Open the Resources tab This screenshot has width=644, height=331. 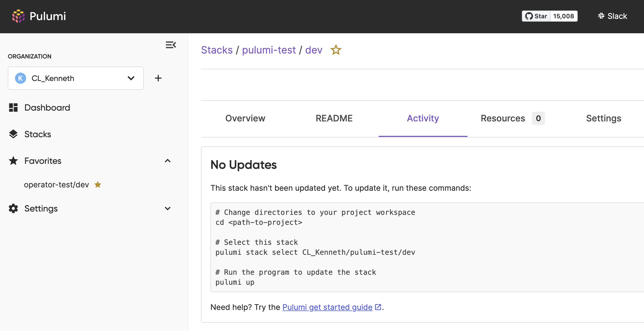(x=513, y=118)
